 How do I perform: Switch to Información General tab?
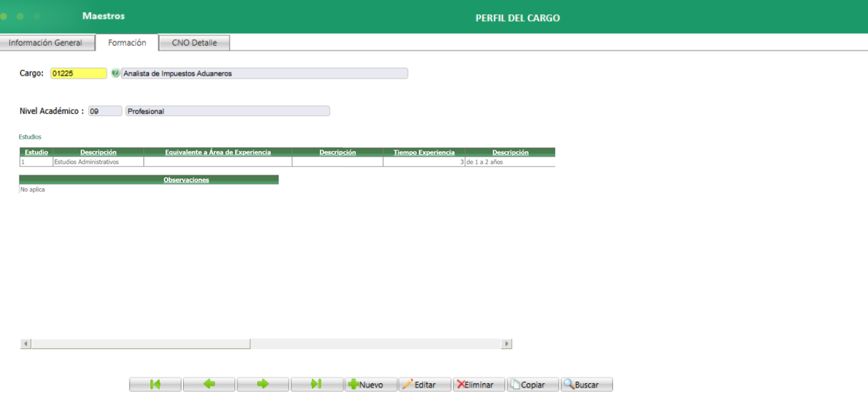point(47,43)
